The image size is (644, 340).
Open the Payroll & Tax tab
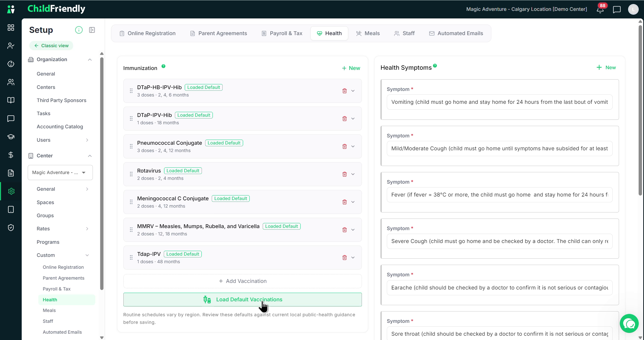coord(282,33)
